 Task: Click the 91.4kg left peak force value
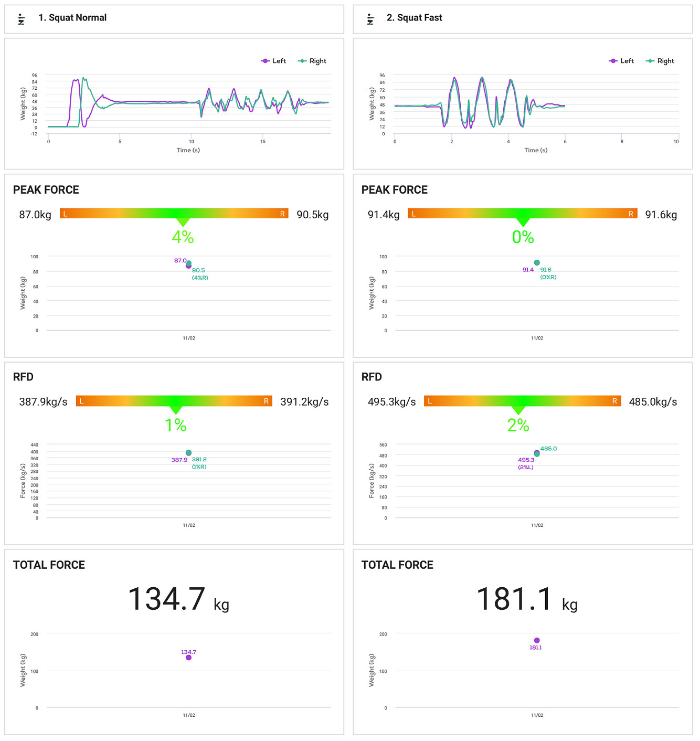(x=384, y=215)
